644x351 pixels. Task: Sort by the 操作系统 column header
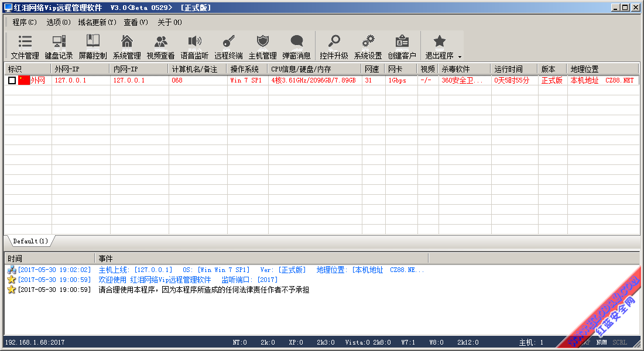tap(248, 69)
